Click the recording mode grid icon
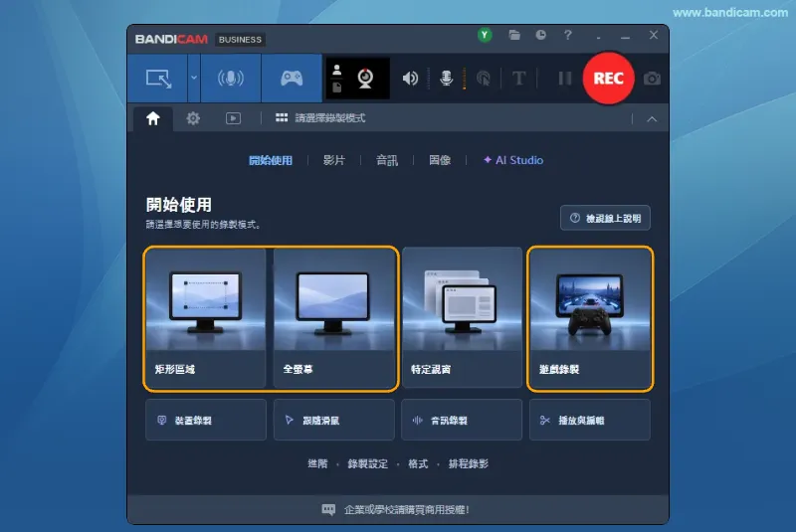Viewport: 796px width, 532px height. [282, 118]
